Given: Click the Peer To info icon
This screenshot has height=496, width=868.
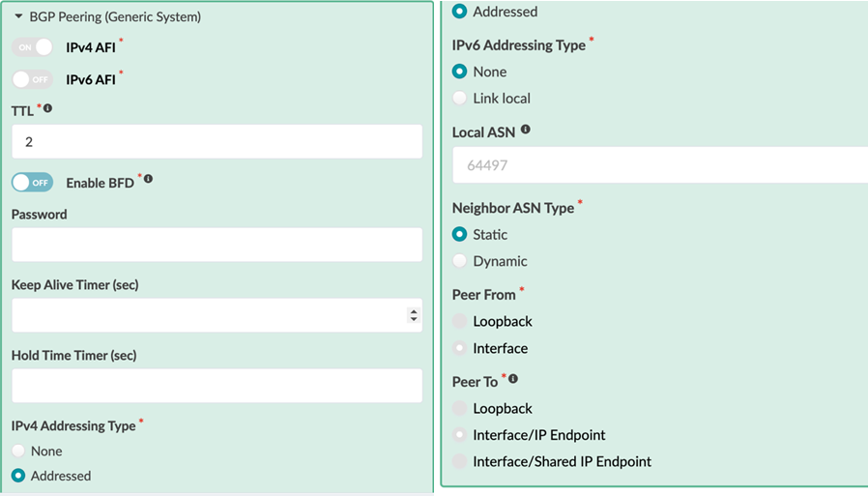Looking at the screenshot, I should tap(513, 379).
